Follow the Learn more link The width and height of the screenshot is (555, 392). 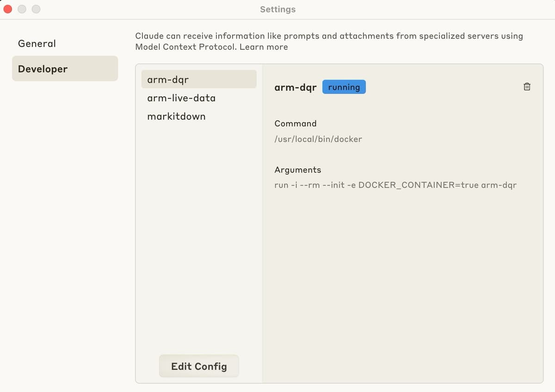(264, 47)
